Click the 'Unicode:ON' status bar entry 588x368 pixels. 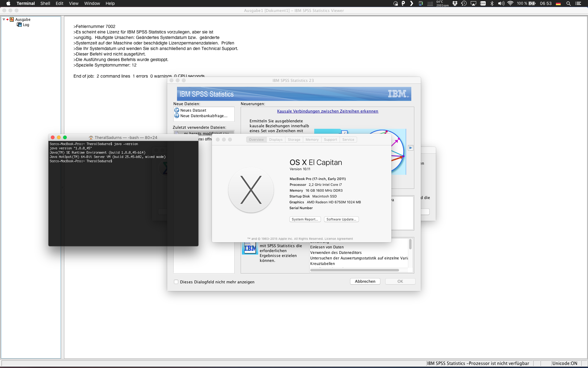[565, 363]
